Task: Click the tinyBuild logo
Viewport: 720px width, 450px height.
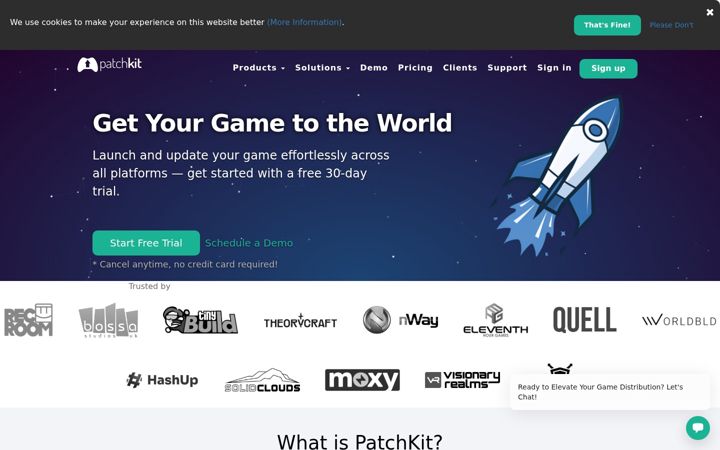Action: [200, 320]
